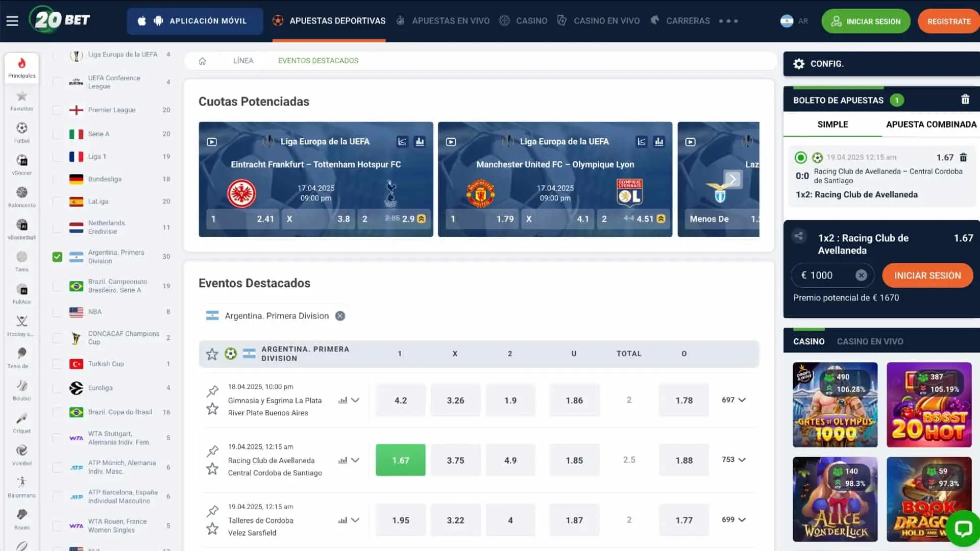
Task: Favorite the Talleres de Cordoba match
Action: (x=212, y=529)
